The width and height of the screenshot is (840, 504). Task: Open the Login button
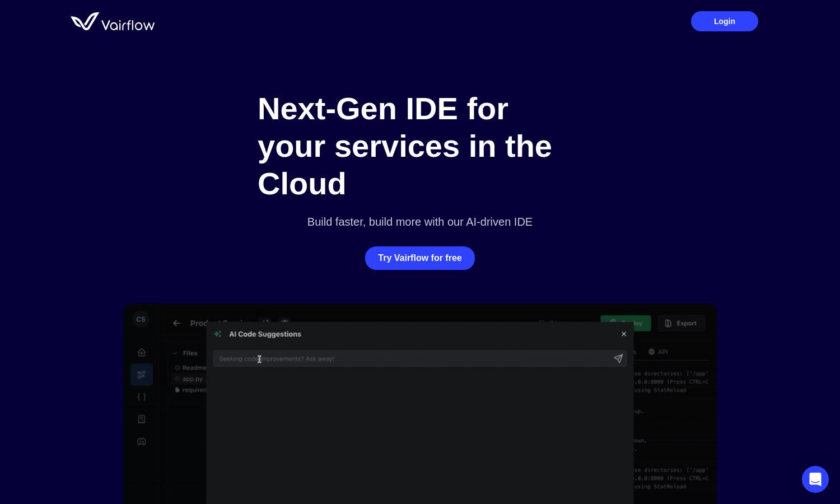pos(724,21)
